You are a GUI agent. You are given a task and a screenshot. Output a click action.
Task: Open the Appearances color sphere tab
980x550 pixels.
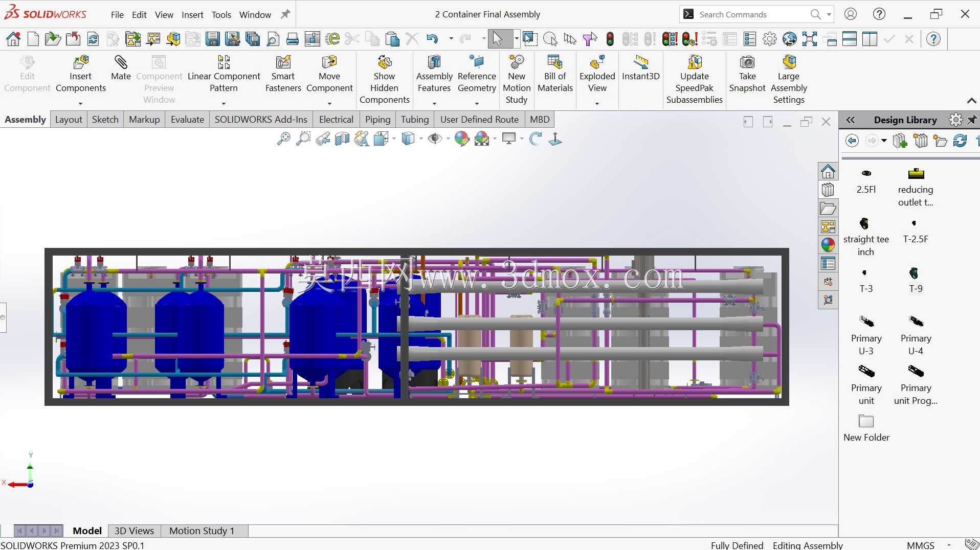coord(828,245)
